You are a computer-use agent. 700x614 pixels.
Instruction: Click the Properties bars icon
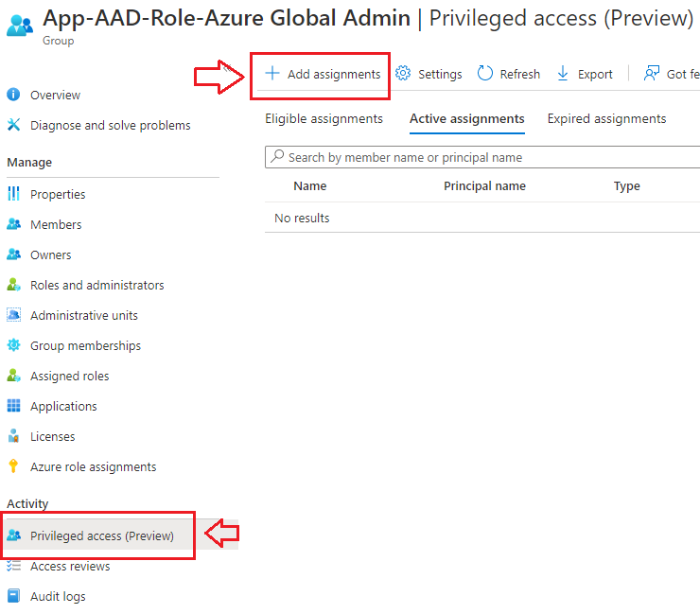pyautogui.click(x=14, y=194)
